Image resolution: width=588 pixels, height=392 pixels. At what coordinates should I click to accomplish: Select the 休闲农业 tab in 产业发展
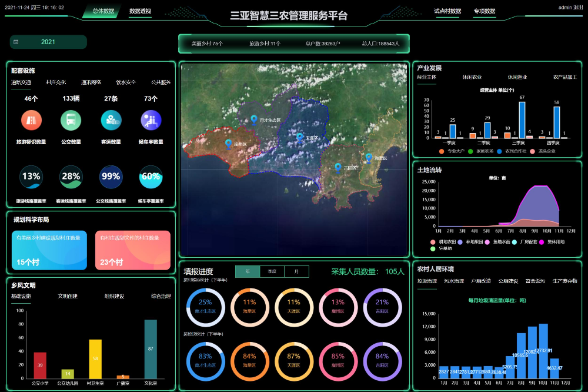click(x=472, y=77)
